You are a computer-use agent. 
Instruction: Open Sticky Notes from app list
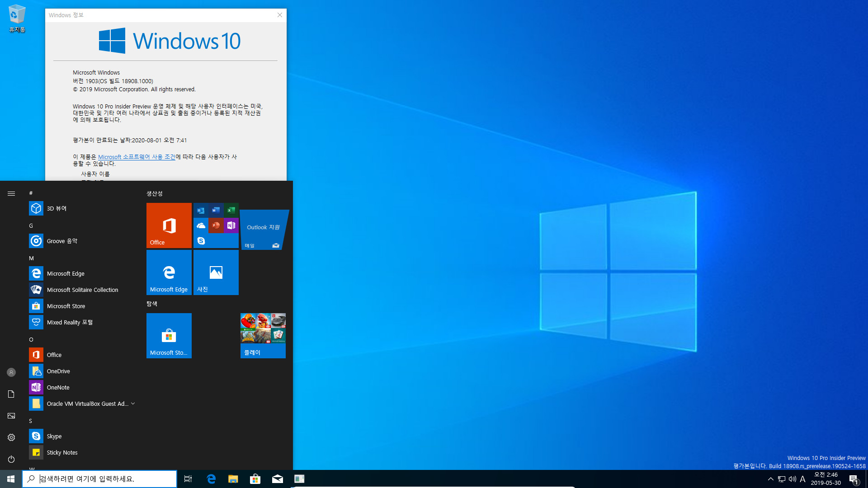81,452
